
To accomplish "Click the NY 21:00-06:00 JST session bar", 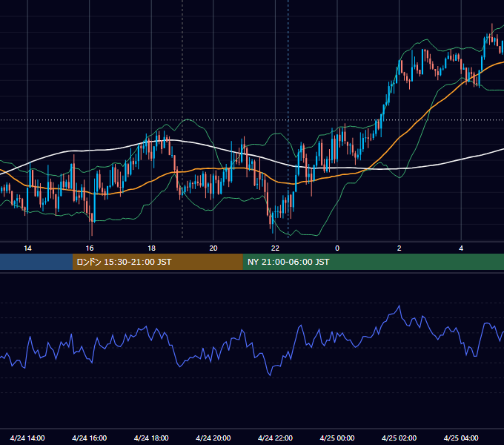I will pyautogui.click(x=373, y=262).
